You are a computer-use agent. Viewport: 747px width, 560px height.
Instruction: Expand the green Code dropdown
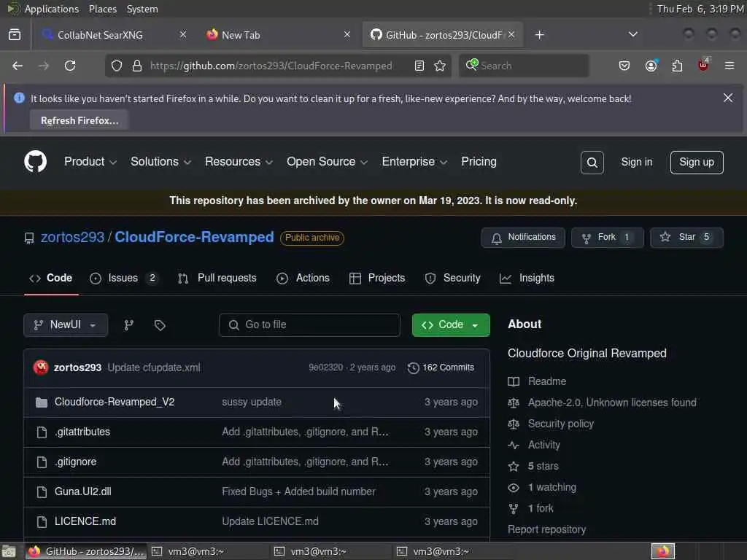pyautogui.click(x=451, y=325)
